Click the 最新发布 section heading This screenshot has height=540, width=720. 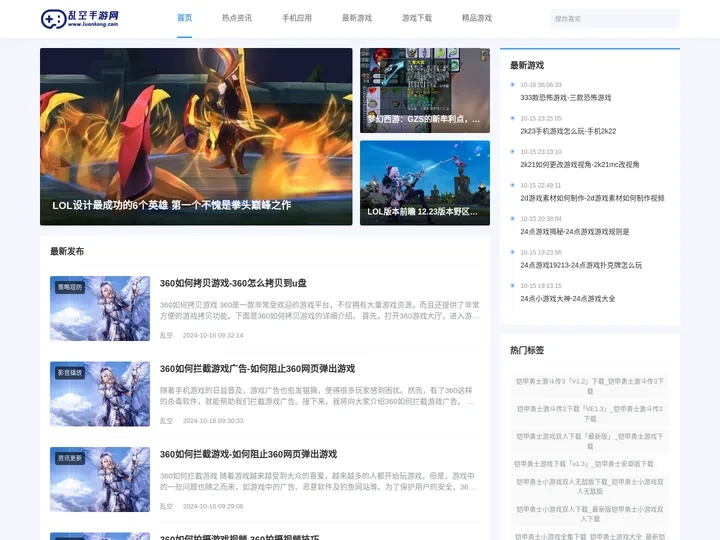coord(67,251)
